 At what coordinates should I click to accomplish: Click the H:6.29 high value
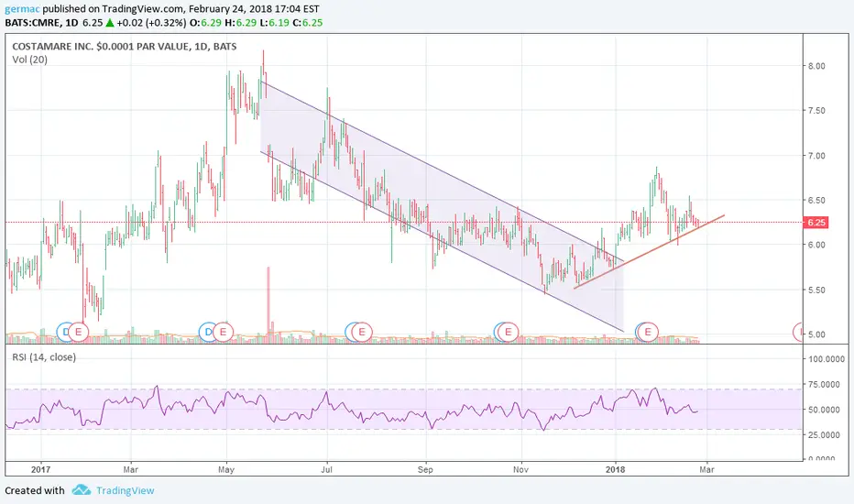pyautogui.click(x=239, y=23)
